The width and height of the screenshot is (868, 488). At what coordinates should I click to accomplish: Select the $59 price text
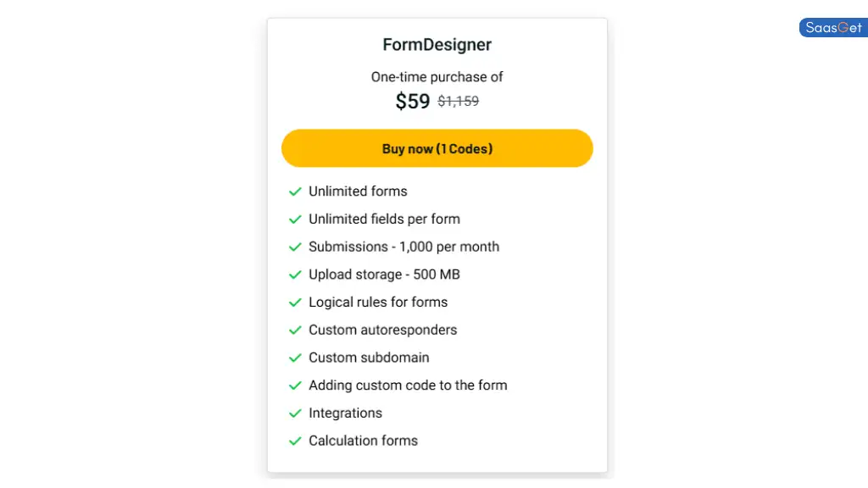click(x=412, y=101)
